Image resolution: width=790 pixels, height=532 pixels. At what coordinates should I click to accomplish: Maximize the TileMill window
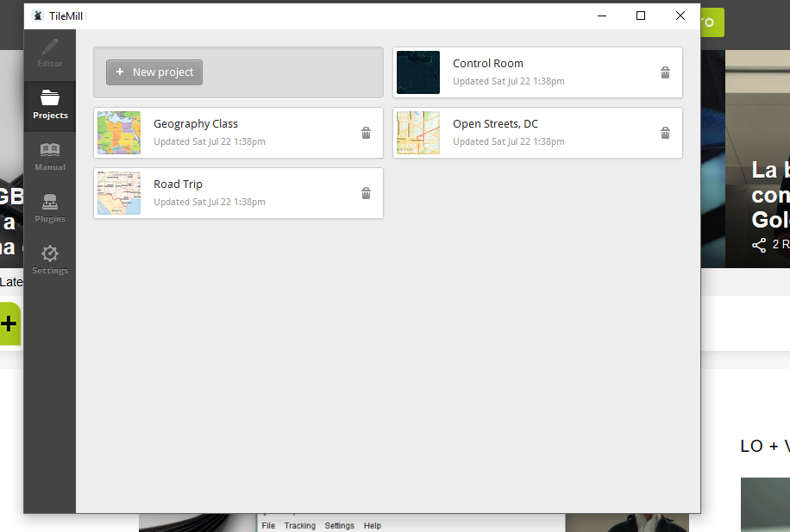tap(641, 16)
